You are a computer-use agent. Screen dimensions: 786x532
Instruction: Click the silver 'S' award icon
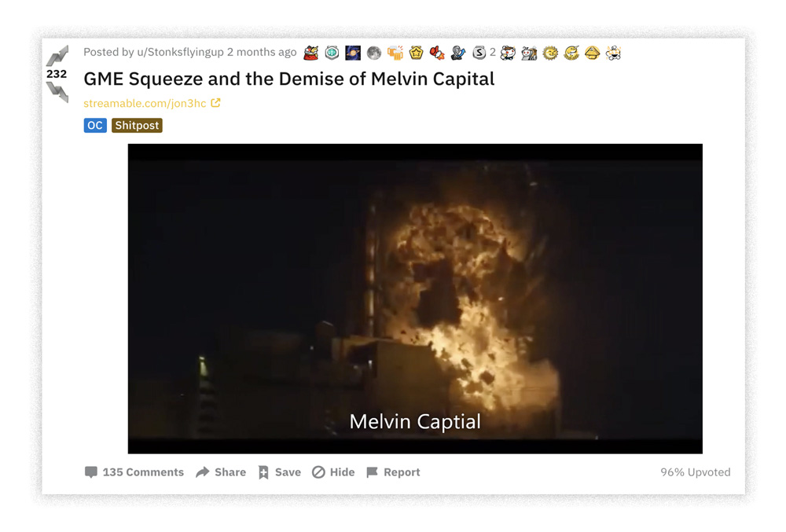tap(479, 53)
